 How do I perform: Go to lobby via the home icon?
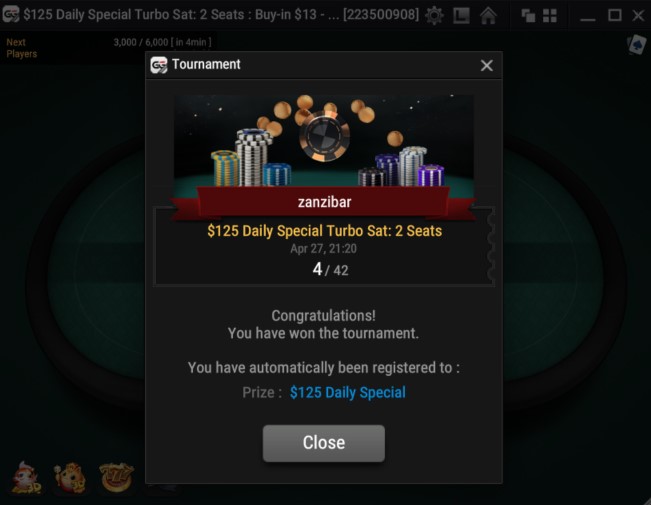pos(488,16)
